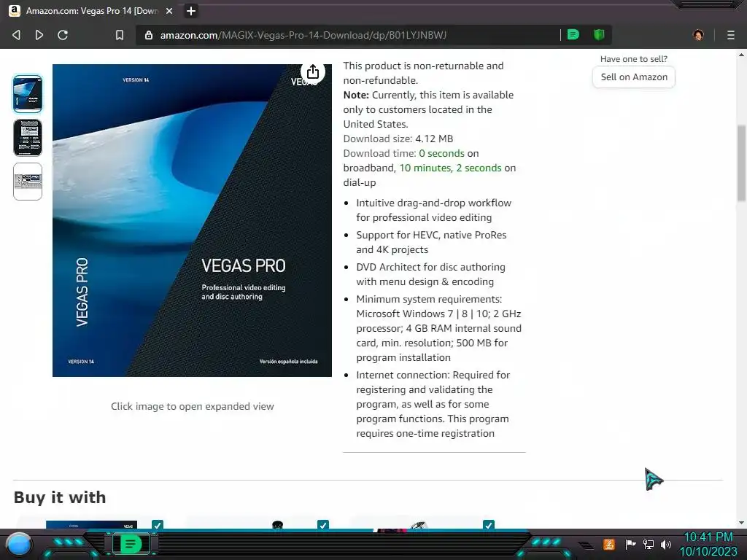Click 'This product is non-returnable' text
This screenshot has width=747, height=560.
(423, 73)
